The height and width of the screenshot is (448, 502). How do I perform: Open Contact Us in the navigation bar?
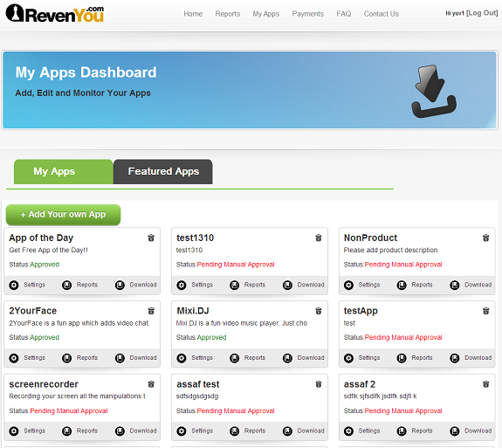point(381,14)
